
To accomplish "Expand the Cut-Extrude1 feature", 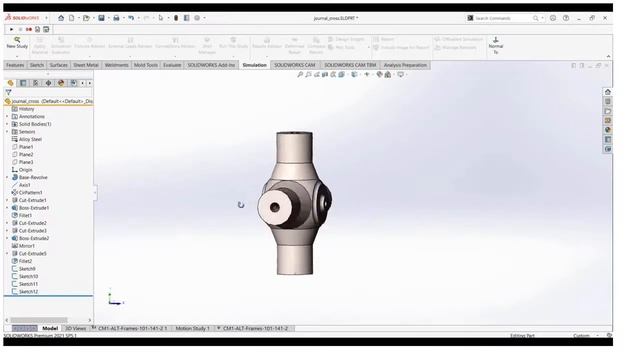I will [x=7, y=200].
